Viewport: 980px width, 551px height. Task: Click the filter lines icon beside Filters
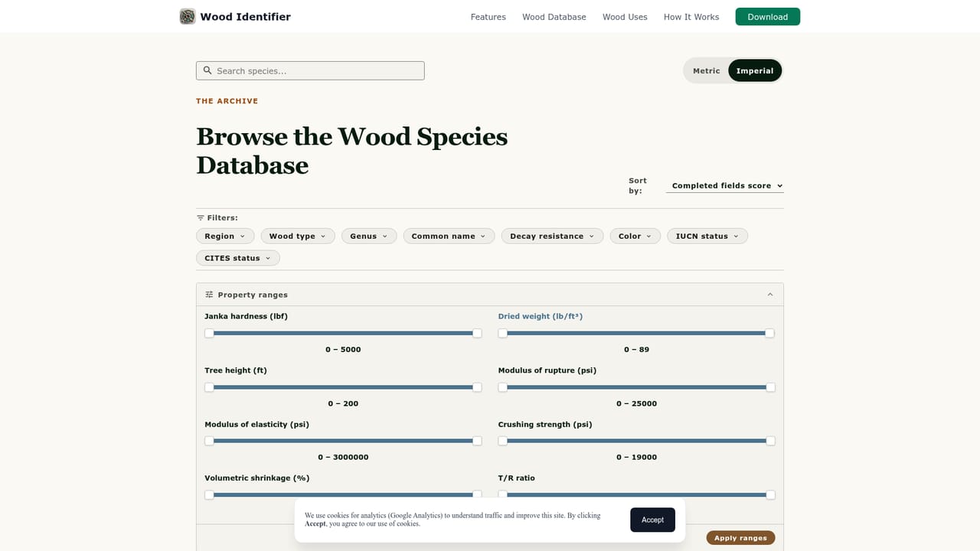click(x=201, y=218)
